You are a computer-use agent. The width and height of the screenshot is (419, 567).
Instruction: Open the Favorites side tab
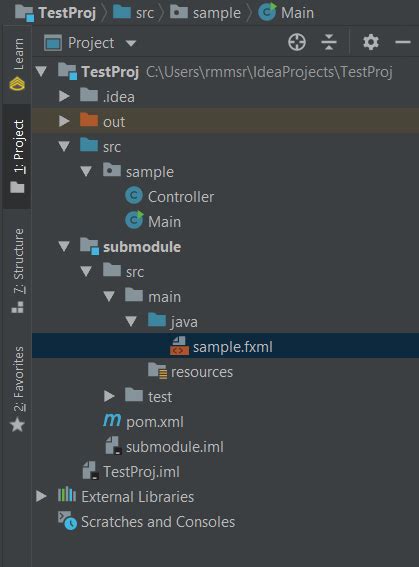(x=17, y=389)
